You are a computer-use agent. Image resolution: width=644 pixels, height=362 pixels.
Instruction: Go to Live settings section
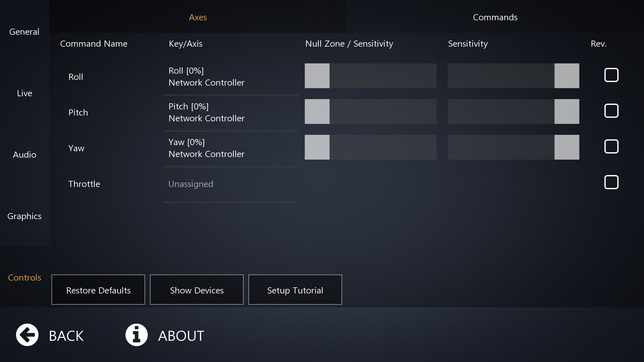coord(24,93)
